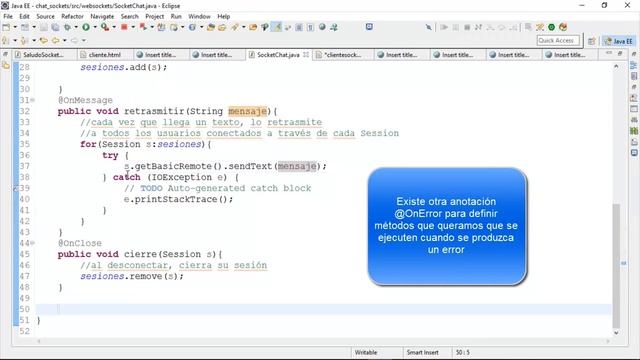This screenshot has width=640, height=360.
Task: Minimize the editor area
Action: [609, 53]
